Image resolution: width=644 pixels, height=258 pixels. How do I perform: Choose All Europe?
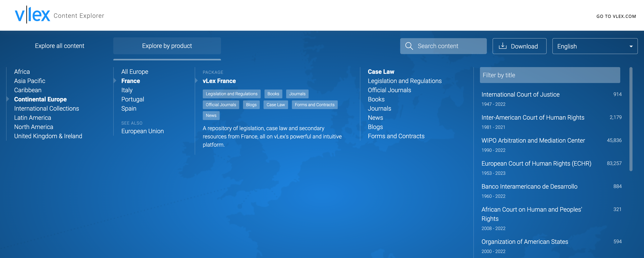(135, 72)
